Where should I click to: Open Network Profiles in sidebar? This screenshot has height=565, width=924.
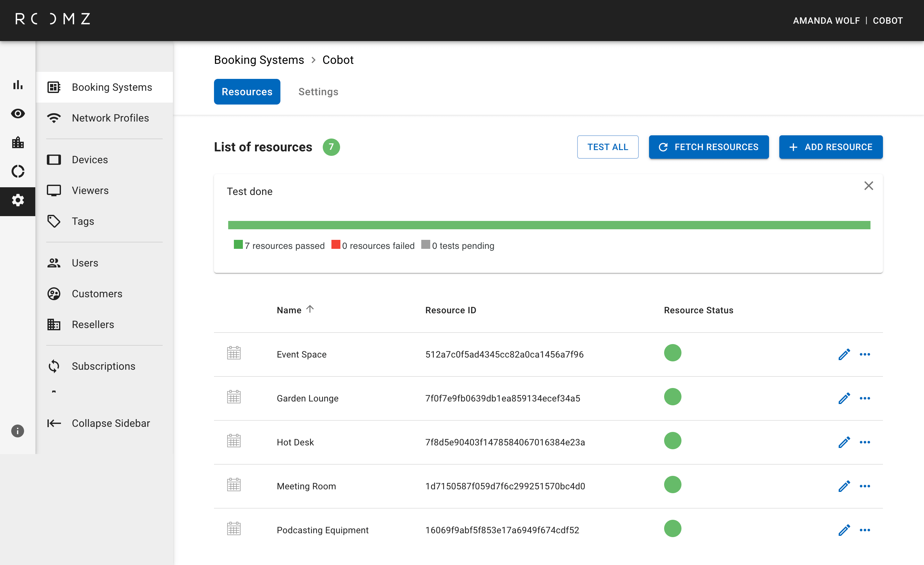coord(110,118)
